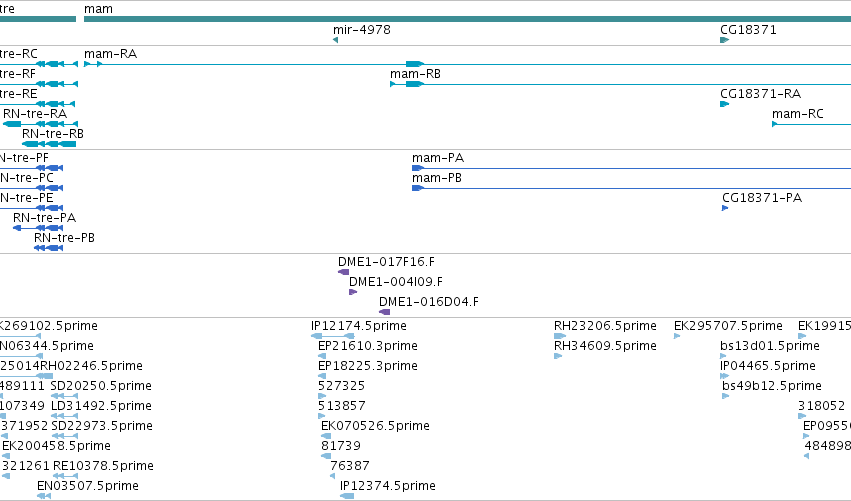
Task: Select the tre-RF transcript label
Action: tap(18, 74)
